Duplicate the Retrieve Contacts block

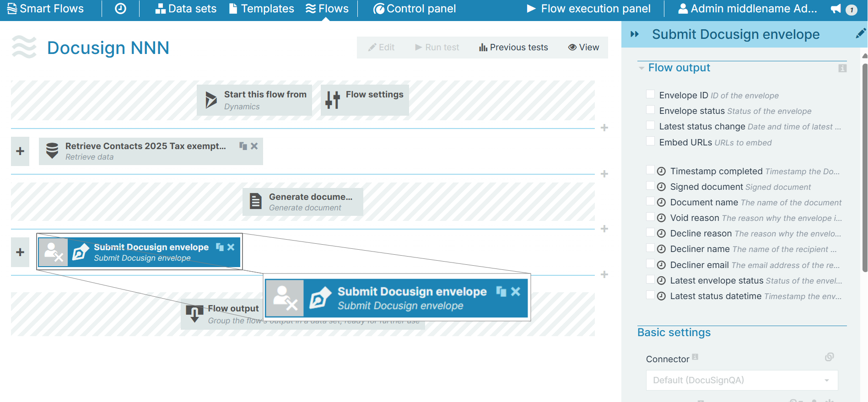pos(243,146)
